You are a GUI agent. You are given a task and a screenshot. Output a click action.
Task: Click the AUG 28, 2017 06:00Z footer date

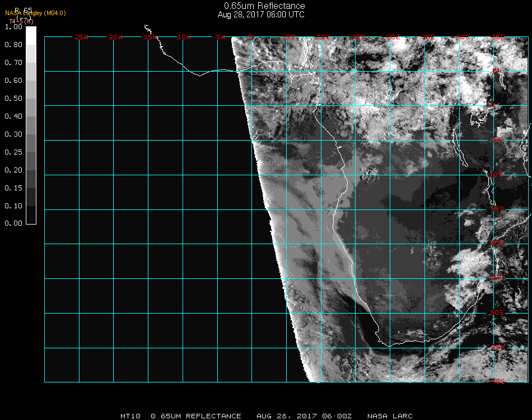(304, 416)
